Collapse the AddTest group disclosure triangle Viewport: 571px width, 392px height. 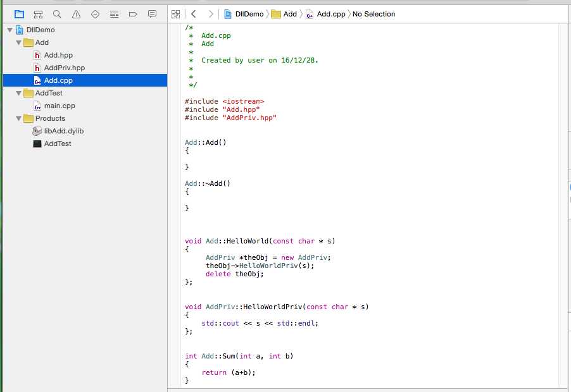pos(18,93)
